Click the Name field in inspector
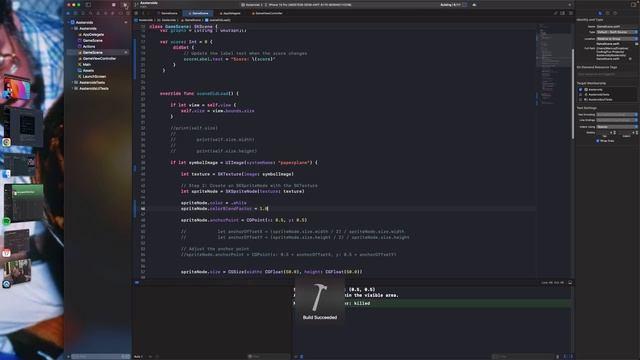Screen dimensions: 640x360 coord(617,27)
